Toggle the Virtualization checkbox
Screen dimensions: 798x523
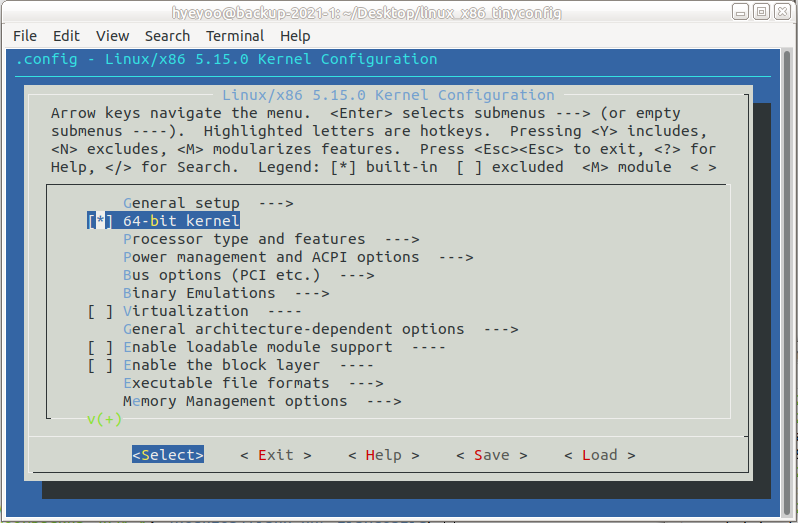[100, 311]
